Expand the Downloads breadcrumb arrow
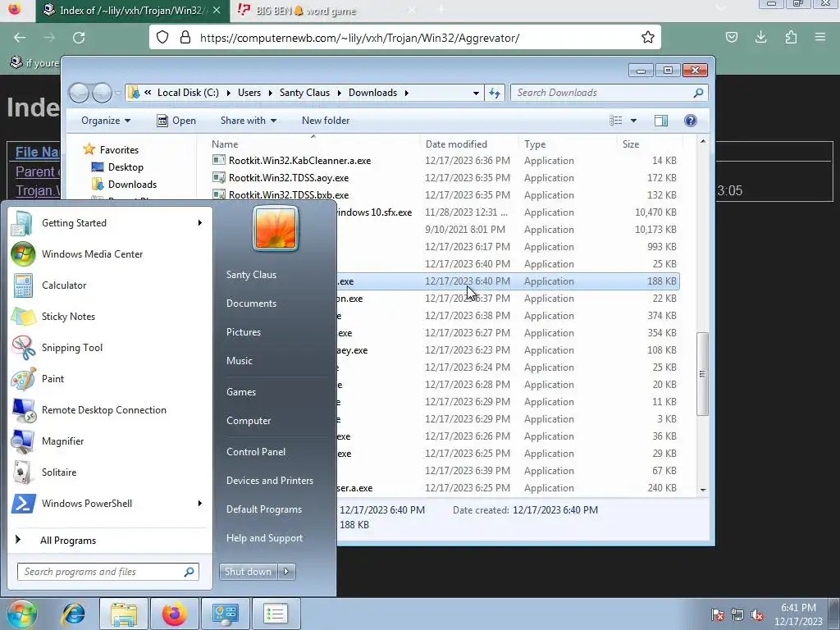The width and height of the screenshot is (840, 630). (407, 93)
